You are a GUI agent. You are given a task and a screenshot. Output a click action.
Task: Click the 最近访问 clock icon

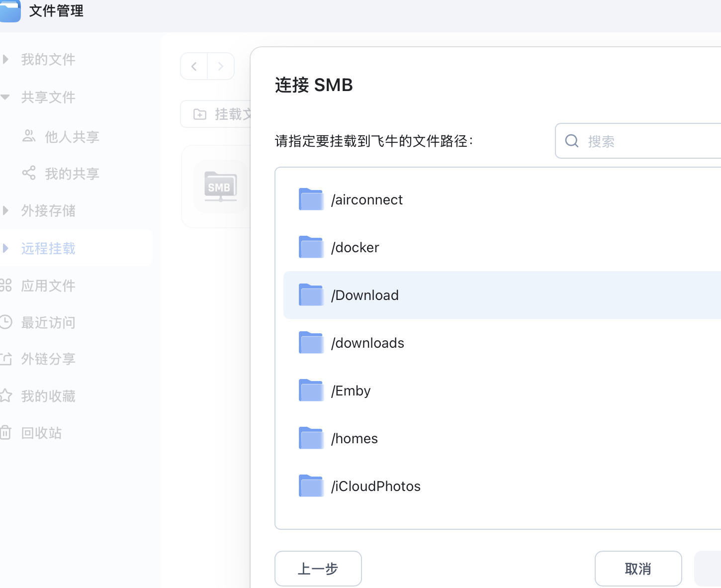click(5, 322)
